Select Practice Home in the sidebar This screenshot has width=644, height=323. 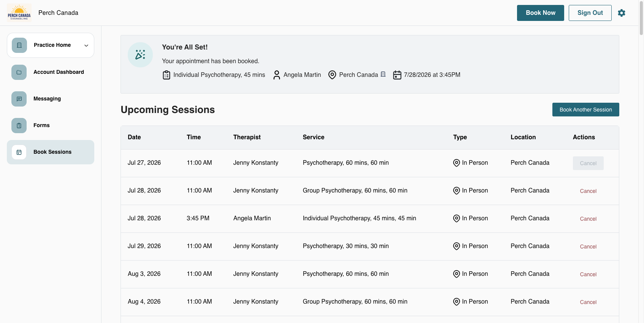(x=51, y=45)
